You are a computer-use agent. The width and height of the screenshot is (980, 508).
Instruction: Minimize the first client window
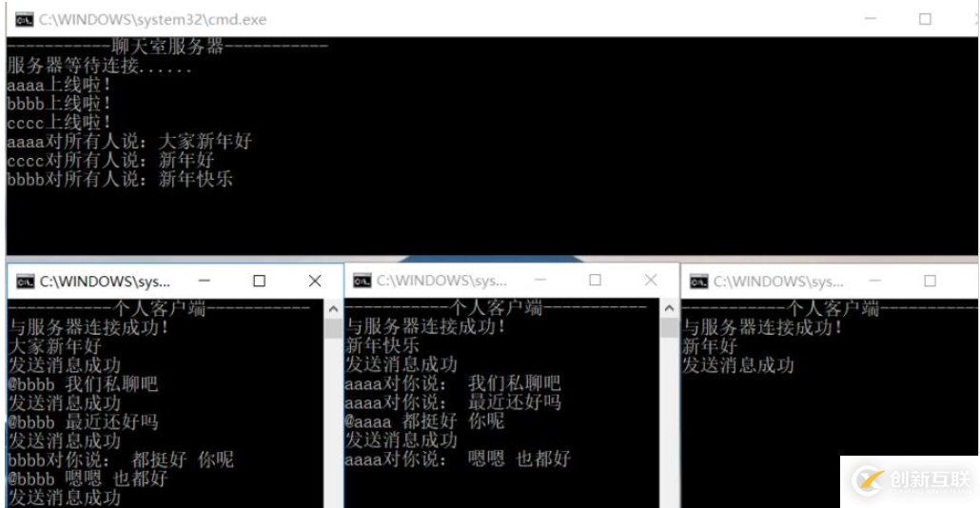204,282
